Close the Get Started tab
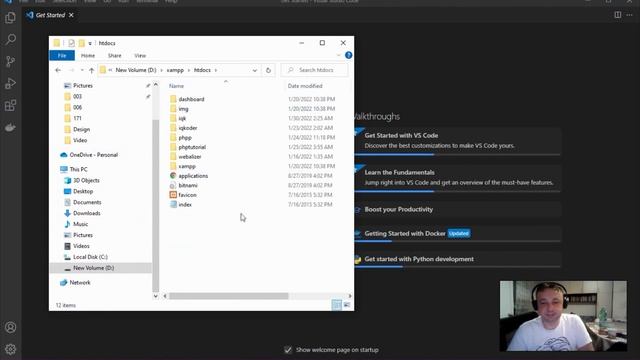 click(x=71, y=15)
